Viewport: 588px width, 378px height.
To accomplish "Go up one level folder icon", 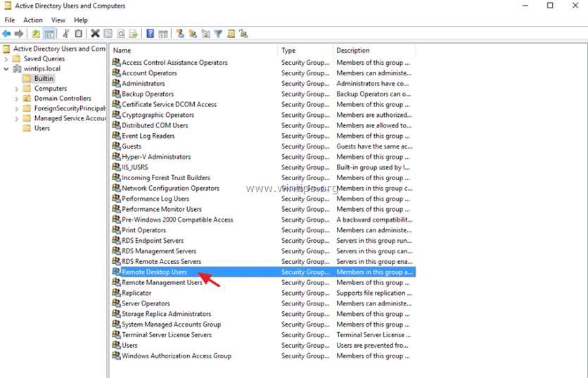I will (x=36, y=34).
